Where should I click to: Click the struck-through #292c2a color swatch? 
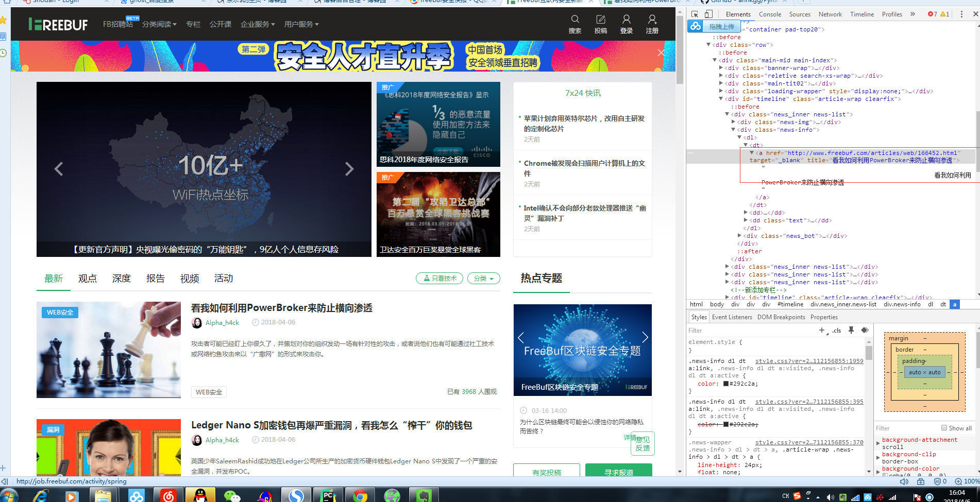[726, 424]
